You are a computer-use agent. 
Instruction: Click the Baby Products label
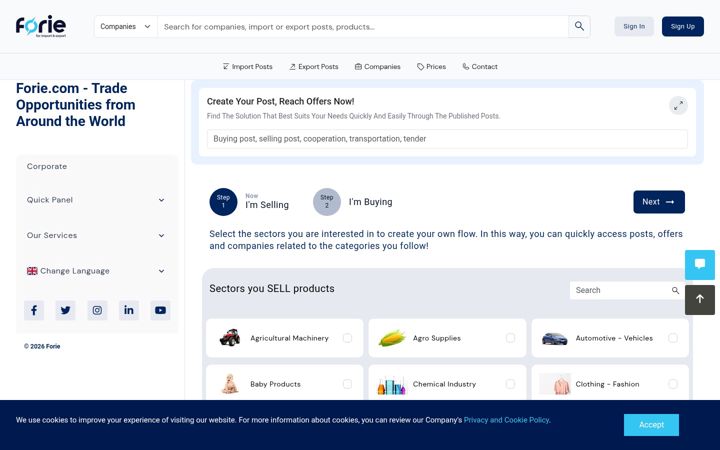275,384
